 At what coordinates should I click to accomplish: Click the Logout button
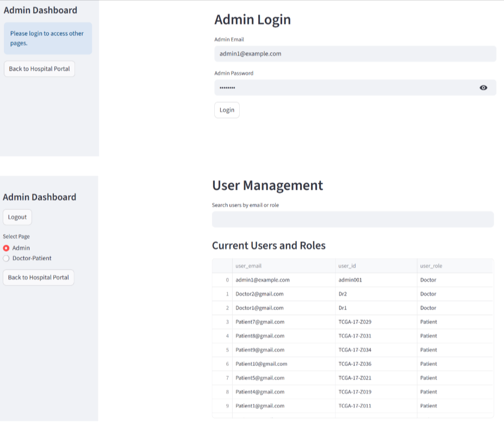click(17, 217)
